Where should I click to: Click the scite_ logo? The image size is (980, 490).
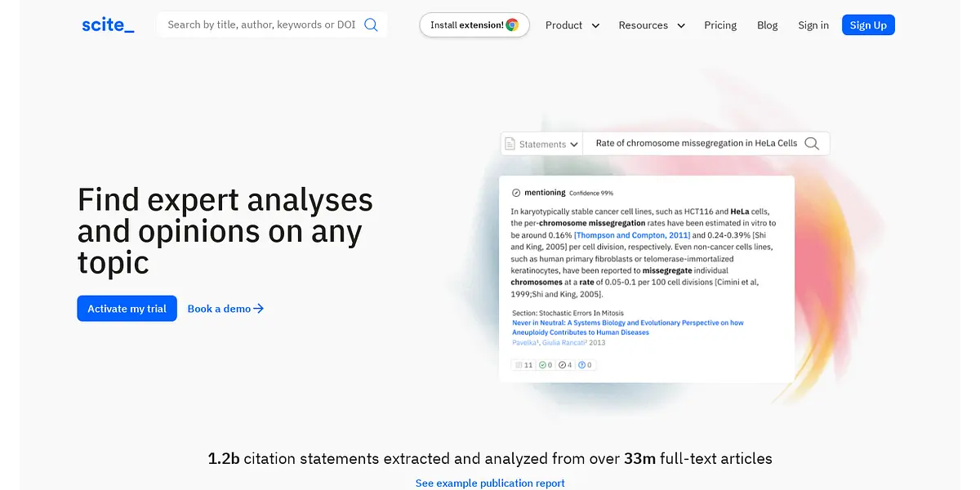coord(108,25)
